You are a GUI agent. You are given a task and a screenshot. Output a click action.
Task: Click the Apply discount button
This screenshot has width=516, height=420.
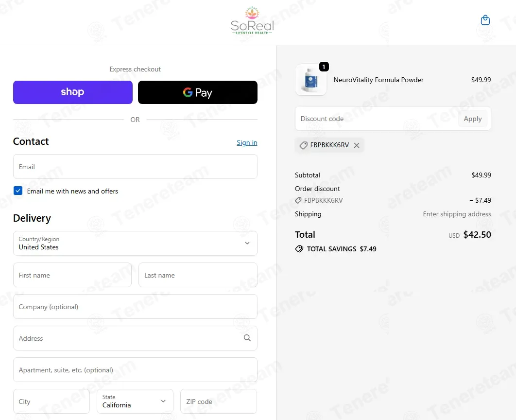[x=473, y=119]
